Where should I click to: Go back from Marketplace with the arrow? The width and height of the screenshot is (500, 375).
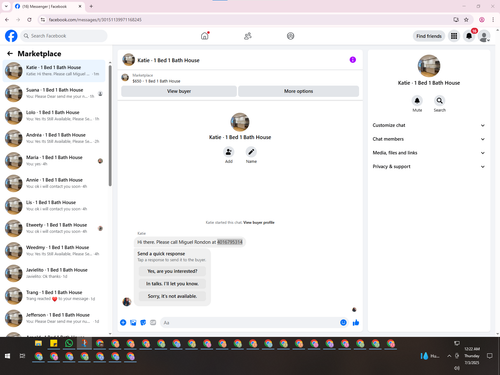click(10, 53)
